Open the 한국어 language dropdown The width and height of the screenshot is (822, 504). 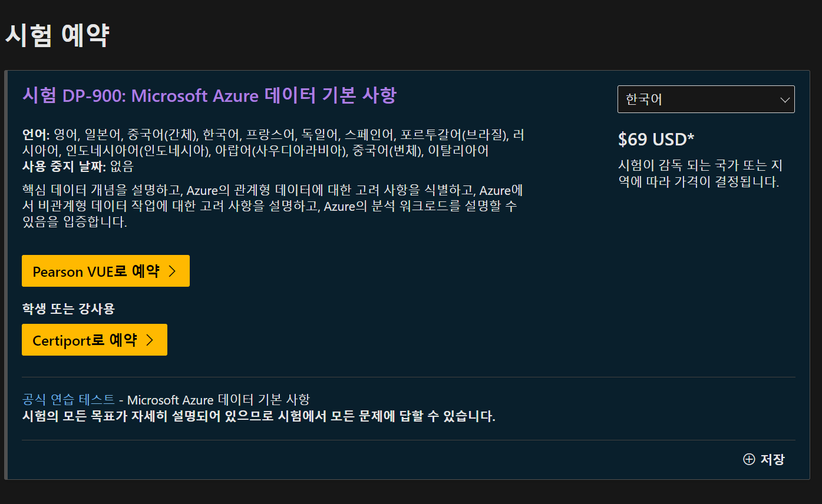tap(706, 99)
